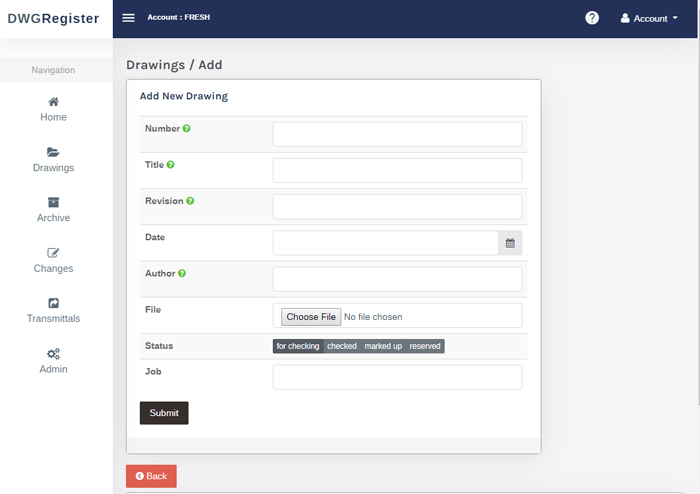
Task: Click the red Back button
Action: 151,476
